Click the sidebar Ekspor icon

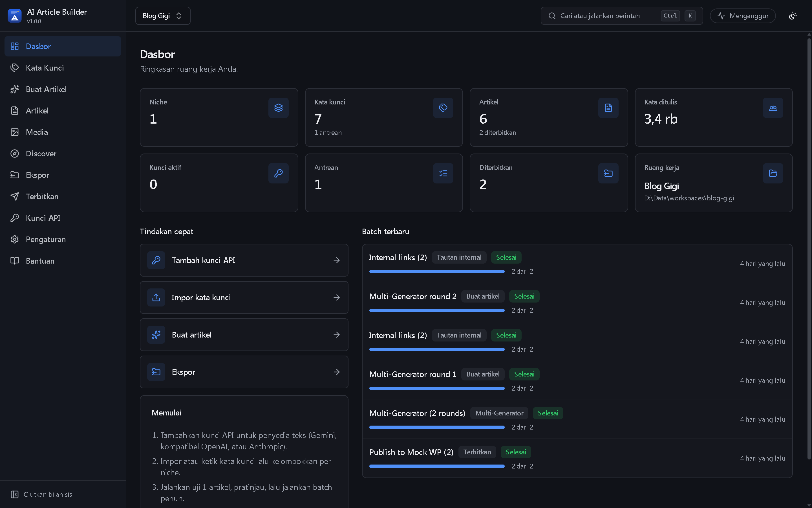[x=14, y=175]
